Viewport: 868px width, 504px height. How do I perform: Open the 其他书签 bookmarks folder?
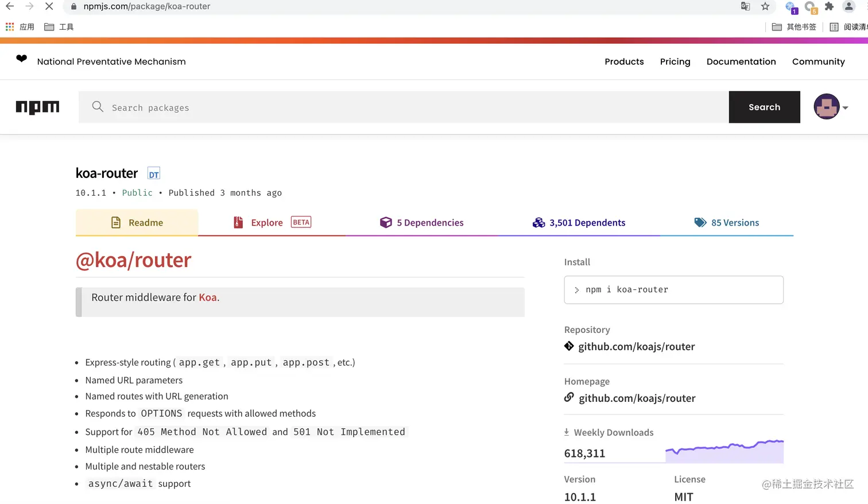click(x=794, y=27)
